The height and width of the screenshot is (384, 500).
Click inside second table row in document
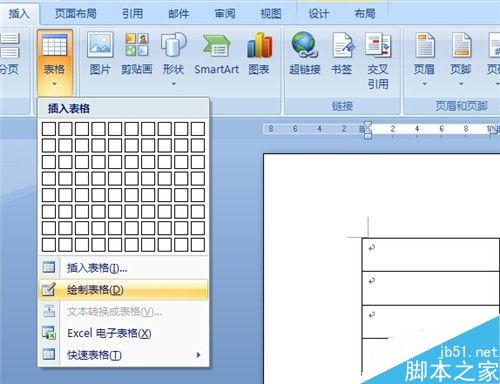point(431,288)
